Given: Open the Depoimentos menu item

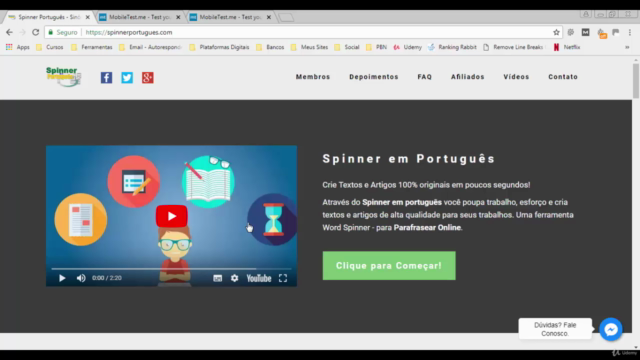Looking at the screenshot, I should [374, 77].
